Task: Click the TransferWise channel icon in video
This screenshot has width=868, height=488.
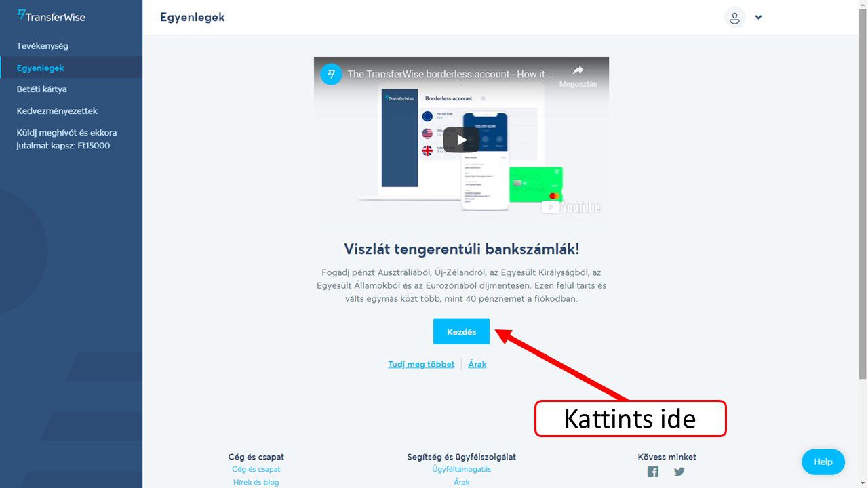Action: [332, 74]
